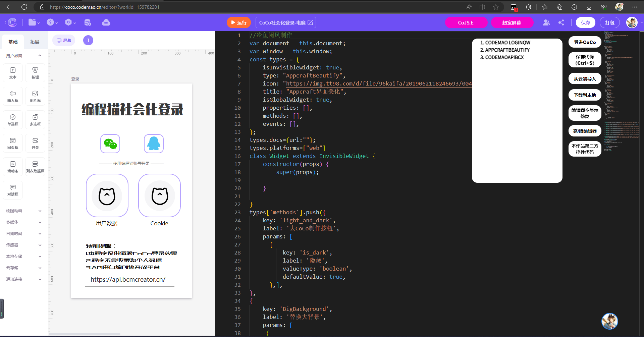This screenshot has width=644, height=337.
Task: Save the project with 保存
Action: click(586, 22)
